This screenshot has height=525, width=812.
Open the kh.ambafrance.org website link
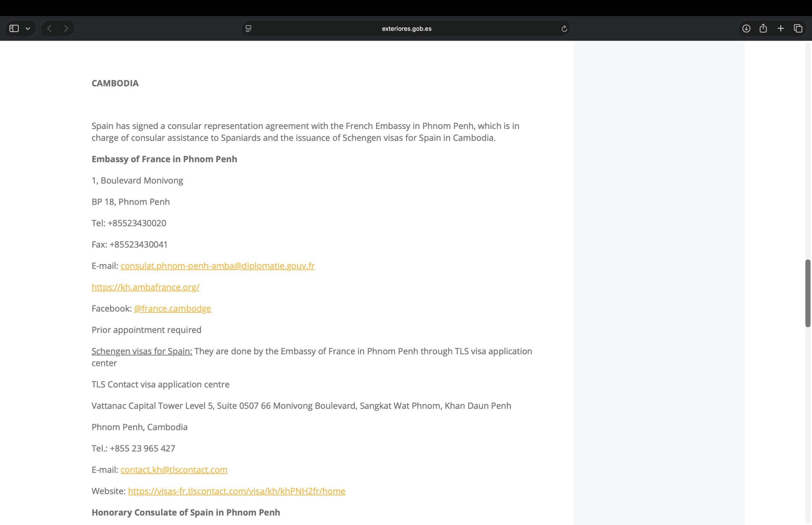[145, 287]
